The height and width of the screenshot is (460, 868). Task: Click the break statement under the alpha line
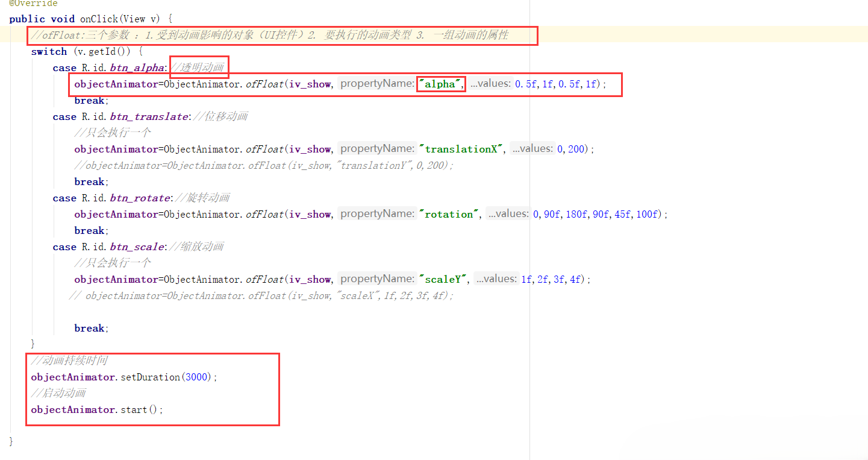pyautogui.click(x=91, y=100)
